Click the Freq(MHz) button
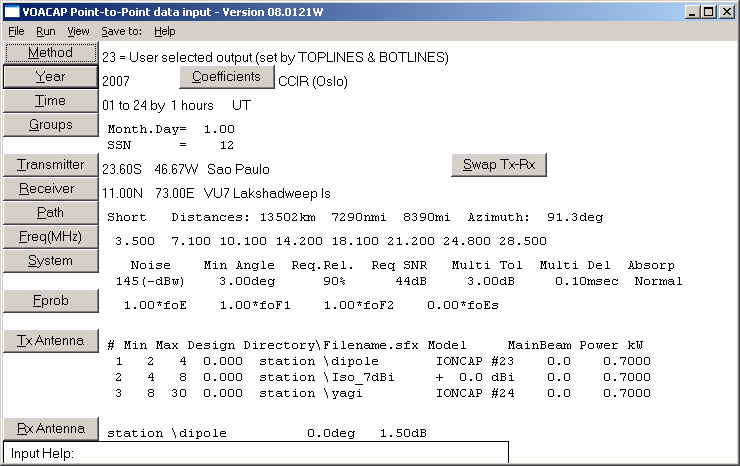 (50, 237)
